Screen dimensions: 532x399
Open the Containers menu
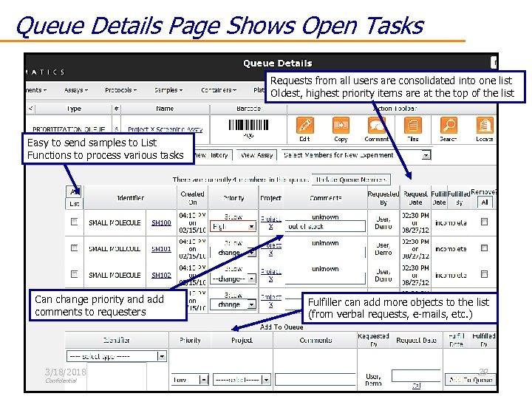219,90
